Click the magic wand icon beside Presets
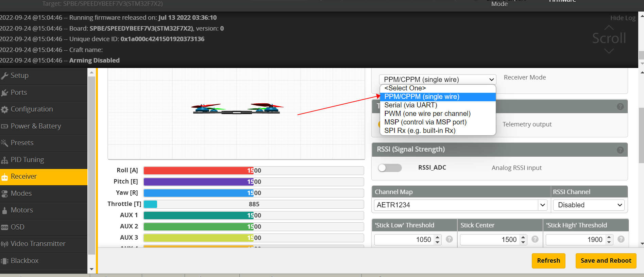The image size is (644, 277). (5, 143)
